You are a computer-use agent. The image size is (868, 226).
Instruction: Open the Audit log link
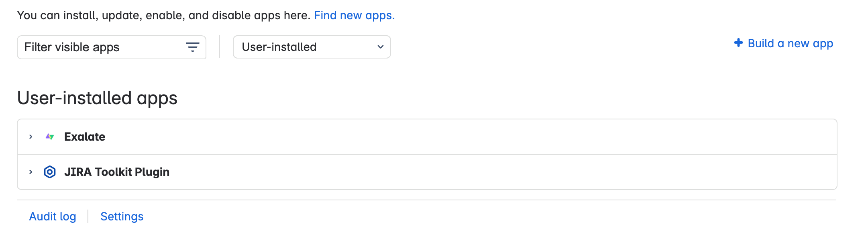pos(53,216)
